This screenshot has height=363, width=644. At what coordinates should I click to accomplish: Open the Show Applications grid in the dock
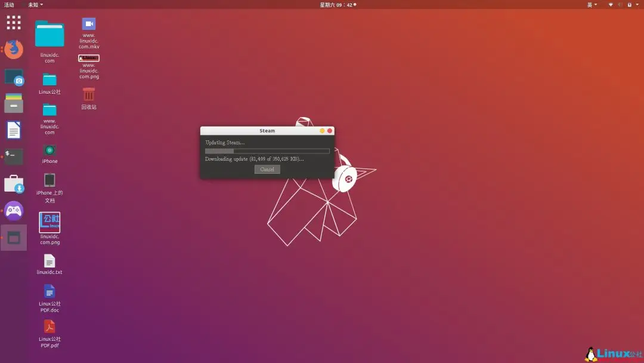14,22
